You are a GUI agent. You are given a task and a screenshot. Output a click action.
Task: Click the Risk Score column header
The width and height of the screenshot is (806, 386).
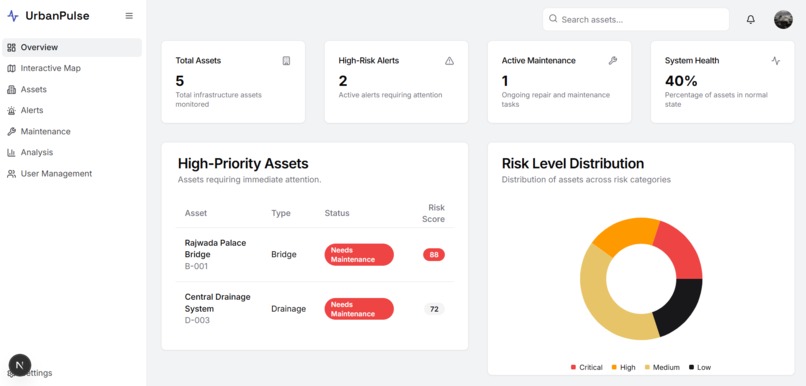tap(434, 213)
